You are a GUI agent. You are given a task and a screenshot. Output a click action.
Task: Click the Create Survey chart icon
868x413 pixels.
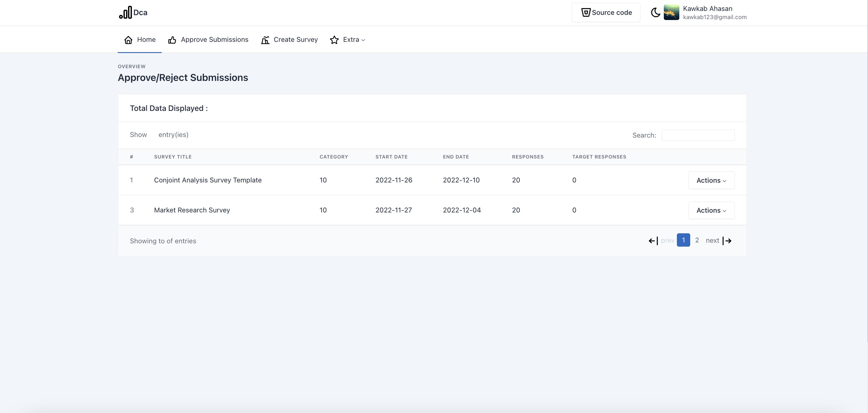[x=265, y=40]
